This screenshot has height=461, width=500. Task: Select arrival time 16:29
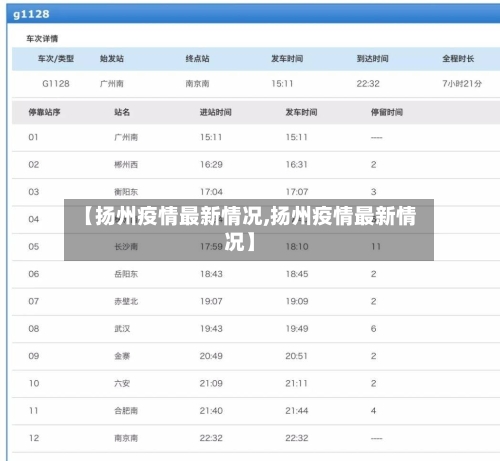pyautogui.click(x=211, y=164)
